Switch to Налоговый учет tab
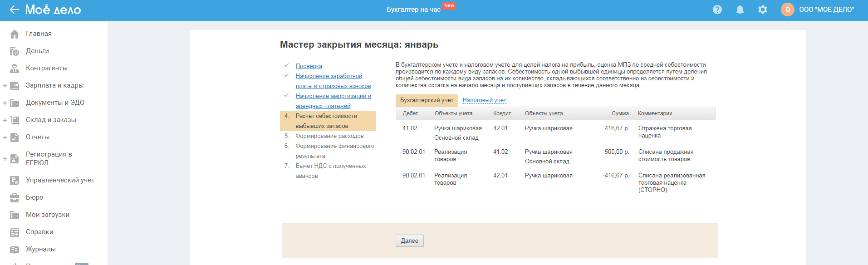Viewport: 868px width, 265px height. coord(484,100)
